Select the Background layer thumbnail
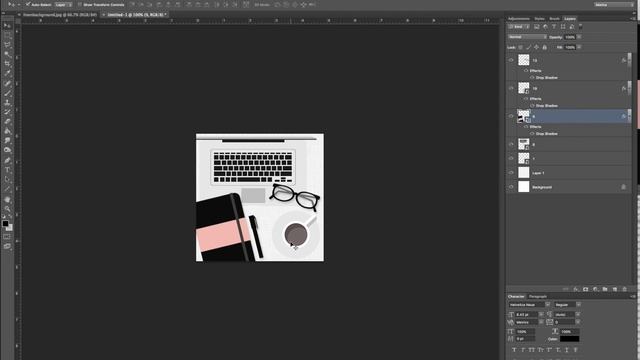Viewport: 640px width, 360px height. click(x=524, y=187)
